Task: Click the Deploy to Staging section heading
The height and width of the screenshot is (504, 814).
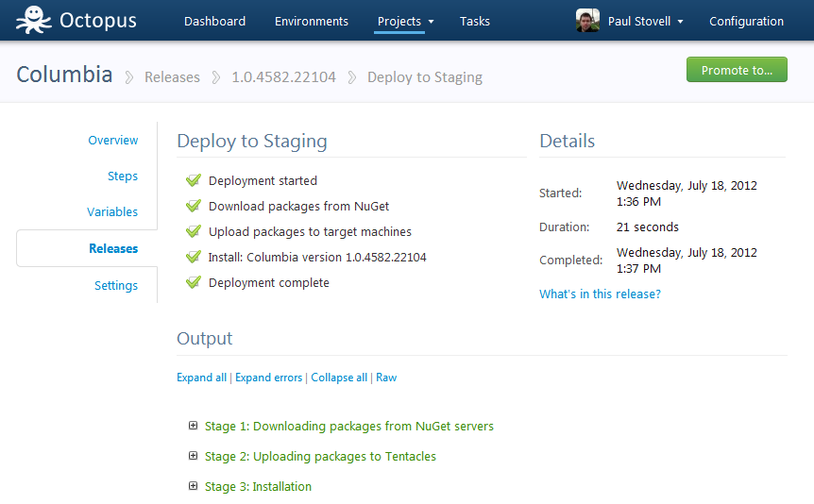Action: click(x=252, y=142)
